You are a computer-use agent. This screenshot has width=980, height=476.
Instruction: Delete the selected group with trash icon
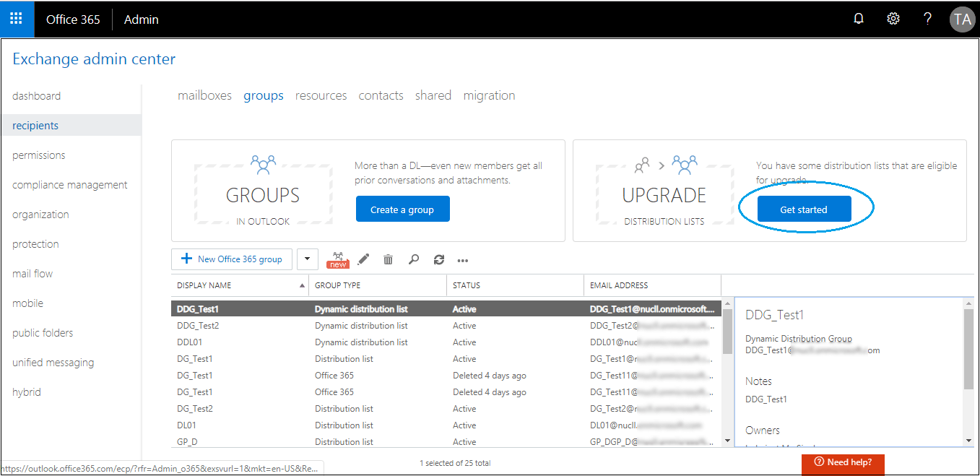point(389,259)
